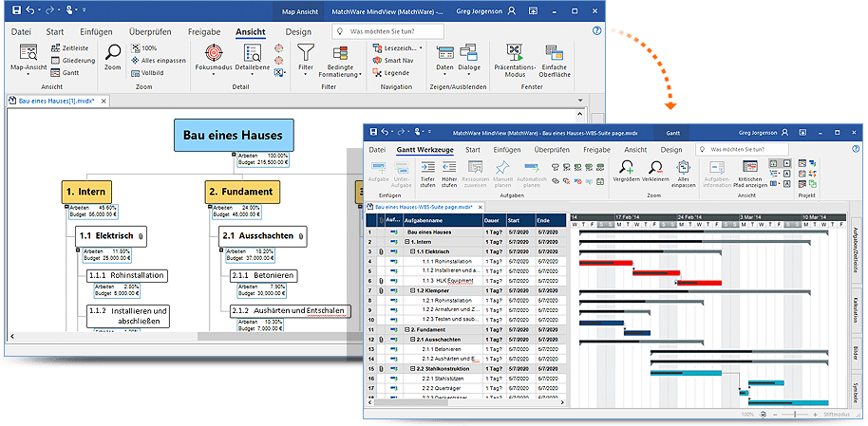The image size is (868, 426).
Task: Select the 2.1.1 Betonieren topic
Action: (x=263, y=275)
